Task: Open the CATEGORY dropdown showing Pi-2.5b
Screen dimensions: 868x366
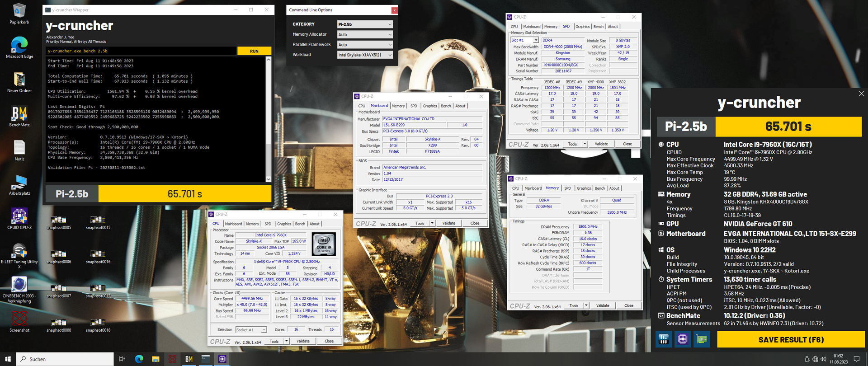Action: [x=365, y=24]
